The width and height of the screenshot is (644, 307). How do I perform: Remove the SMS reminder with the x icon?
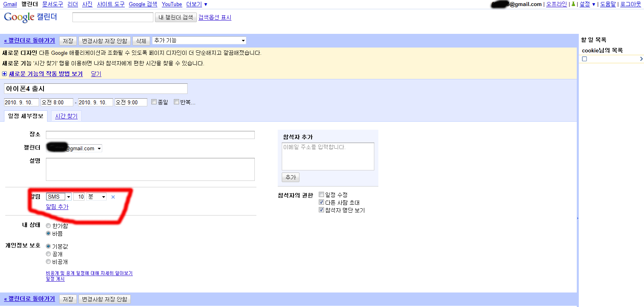click(x=113, y=197)
